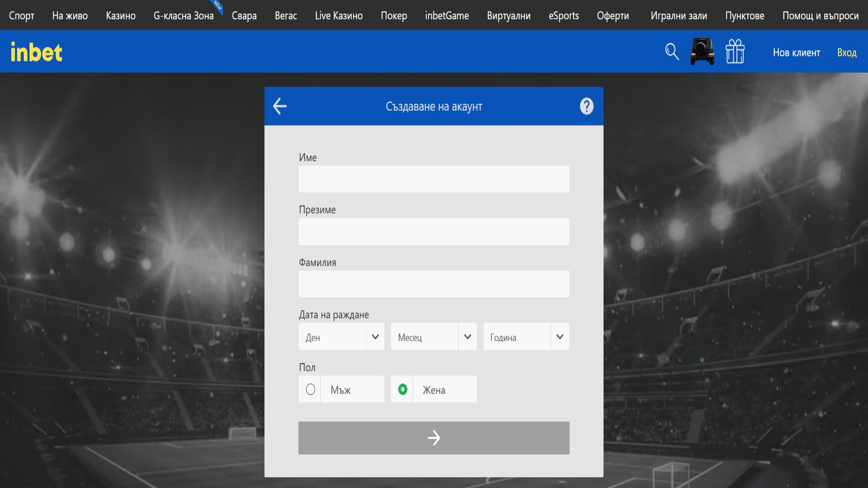This screenshot has height=488, width=868.
Task: Expand the Ден day dropdown
Action: [341, 337]
